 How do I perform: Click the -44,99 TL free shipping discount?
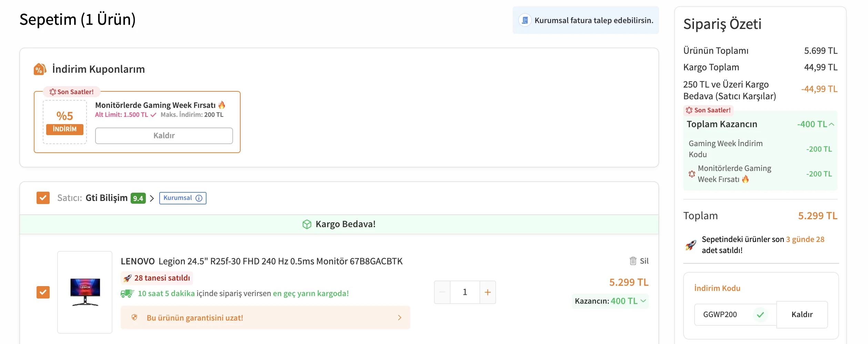[x=819, y=89]
